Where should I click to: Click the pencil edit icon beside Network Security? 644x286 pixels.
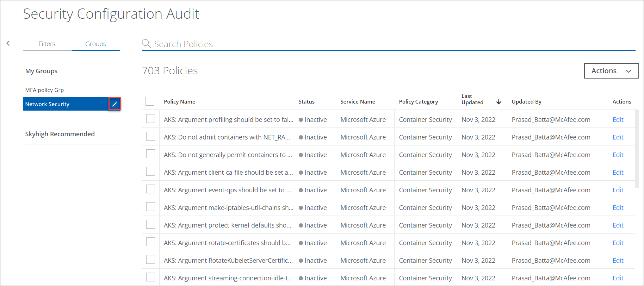pos(114,104)
